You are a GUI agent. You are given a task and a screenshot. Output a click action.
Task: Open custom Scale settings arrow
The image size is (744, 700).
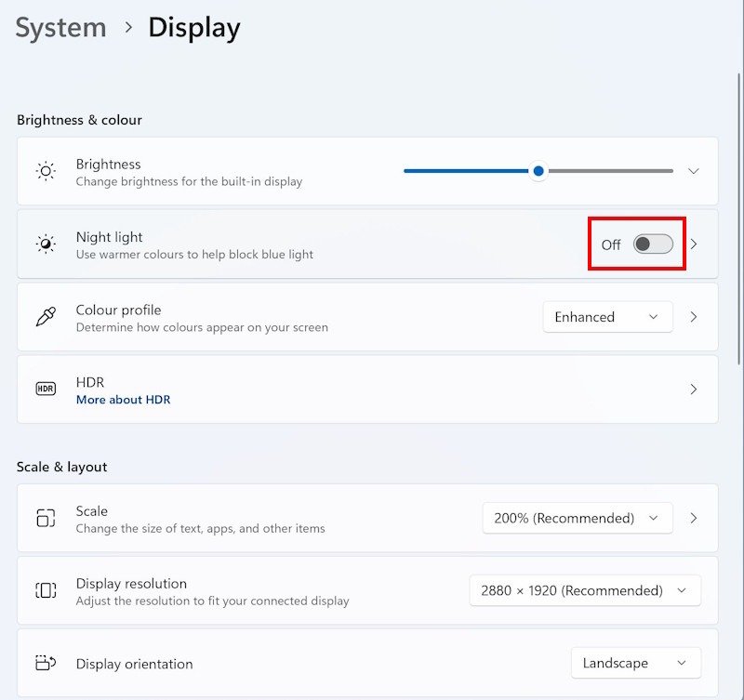pyautogui.click(x=693, y=518)
